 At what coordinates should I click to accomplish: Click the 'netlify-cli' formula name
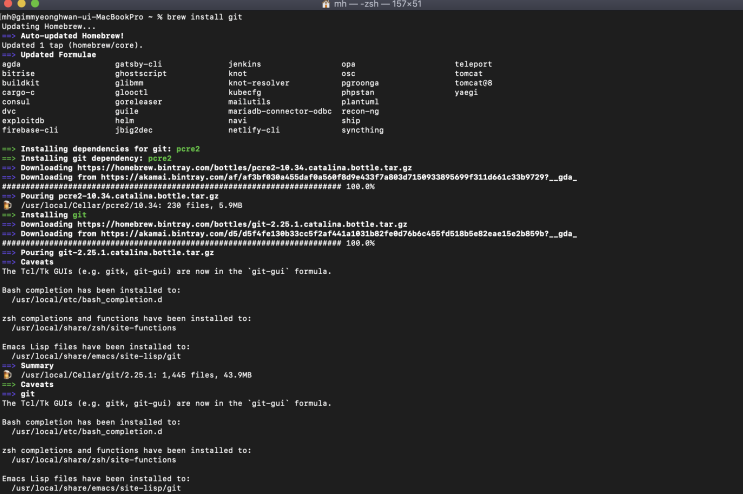tap(254, 130)
